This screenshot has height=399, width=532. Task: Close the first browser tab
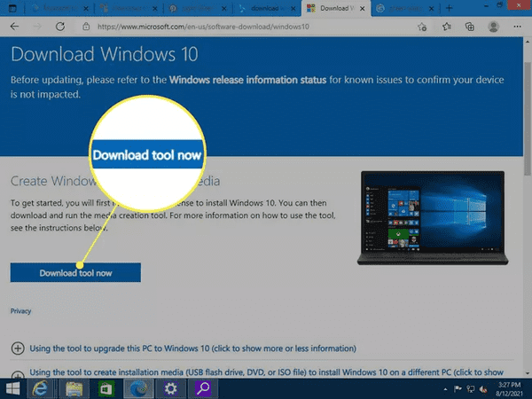point(86,9)
